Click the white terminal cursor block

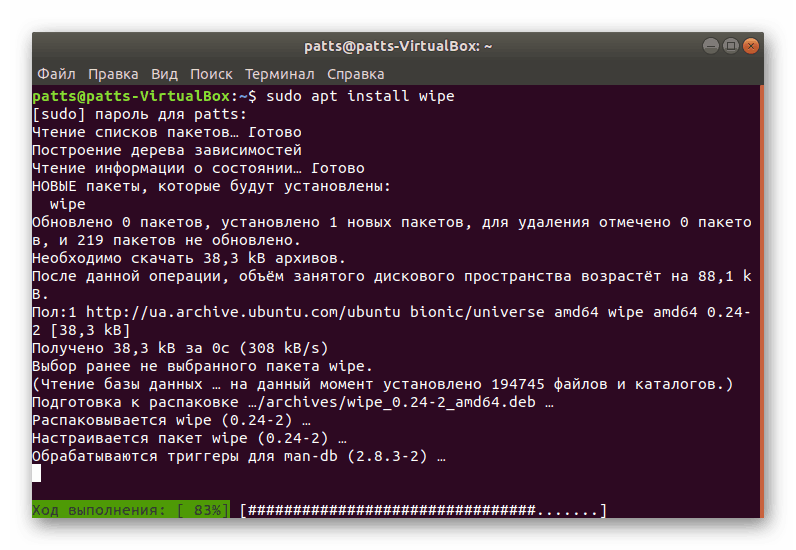click(37, 474)
